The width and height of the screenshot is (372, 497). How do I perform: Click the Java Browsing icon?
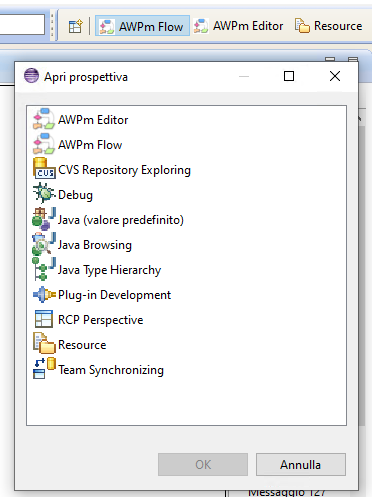pyautogui.click(x=44, y=244)
